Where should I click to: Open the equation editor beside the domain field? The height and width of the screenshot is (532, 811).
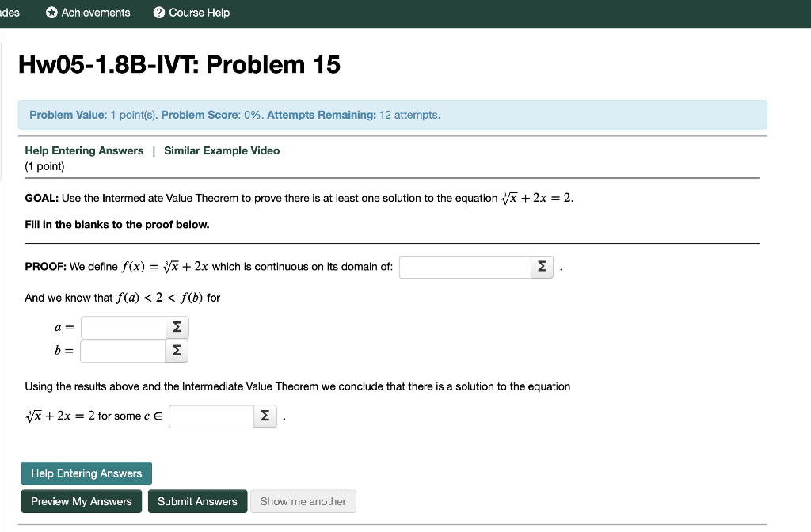[542, 267]
